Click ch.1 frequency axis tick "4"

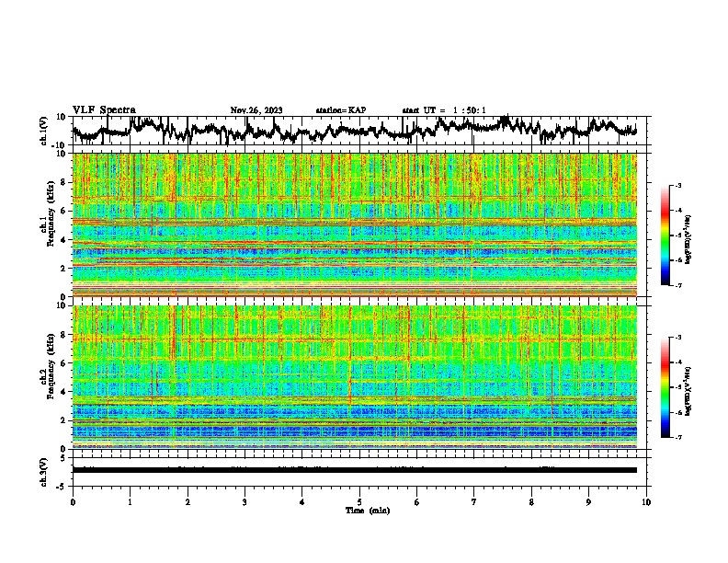tap(64, 240)
